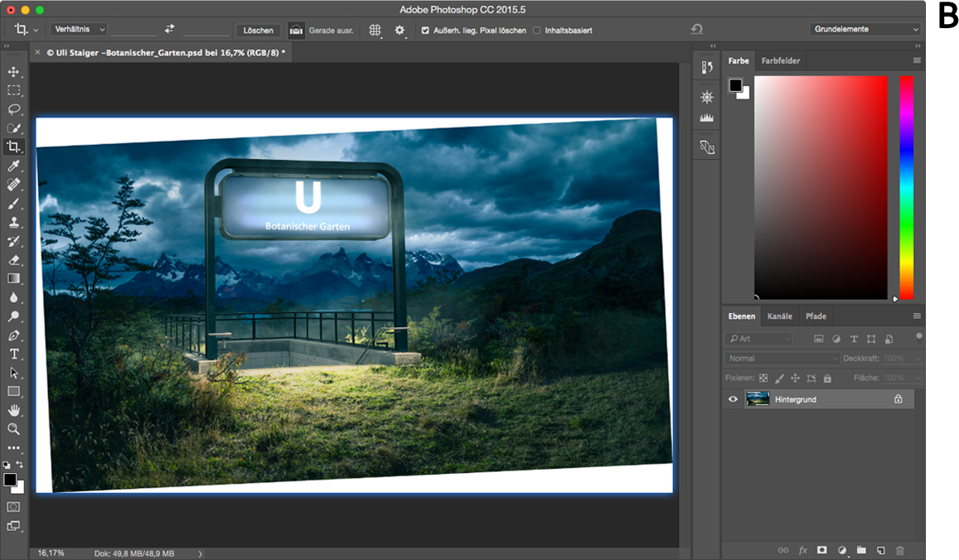
Task: Open the Edit Toolbar ellipsis menu
Action: click(13, 447)
